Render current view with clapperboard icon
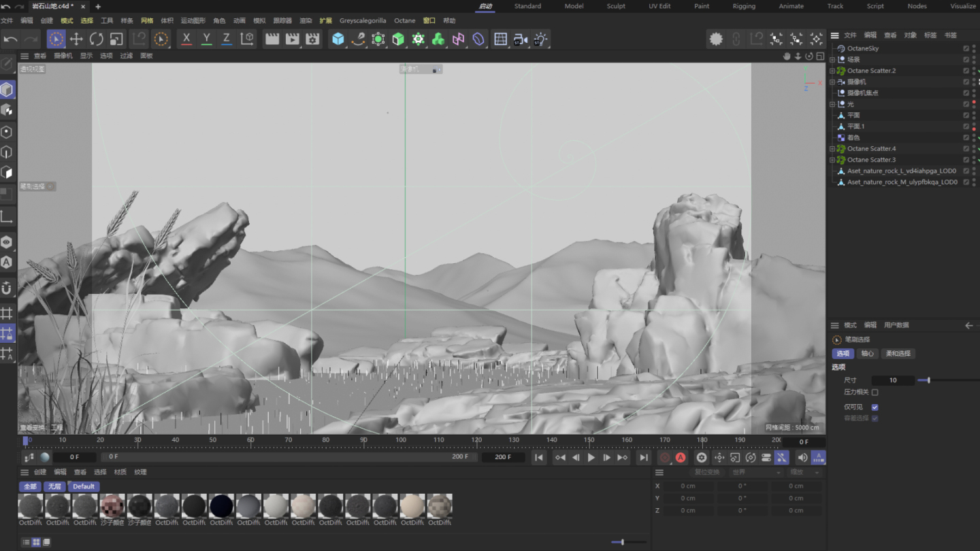 coord(272,39)
